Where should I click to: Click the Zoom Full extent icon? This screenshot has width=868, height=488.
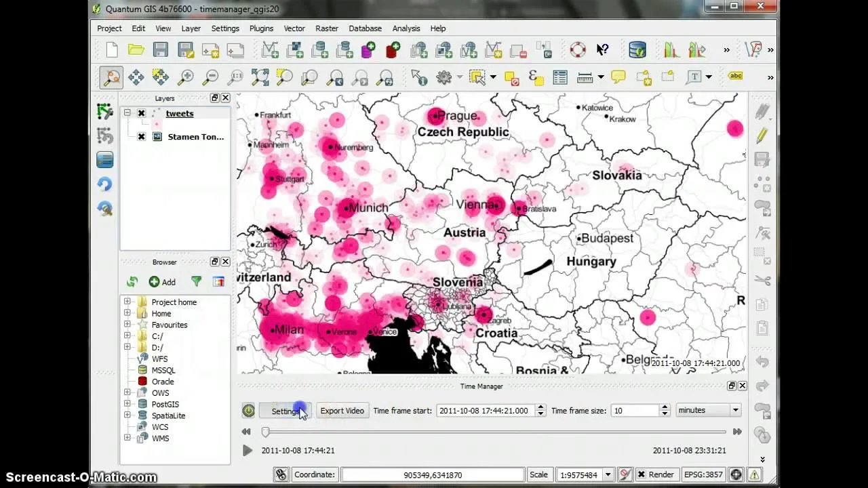pos(260,77)
